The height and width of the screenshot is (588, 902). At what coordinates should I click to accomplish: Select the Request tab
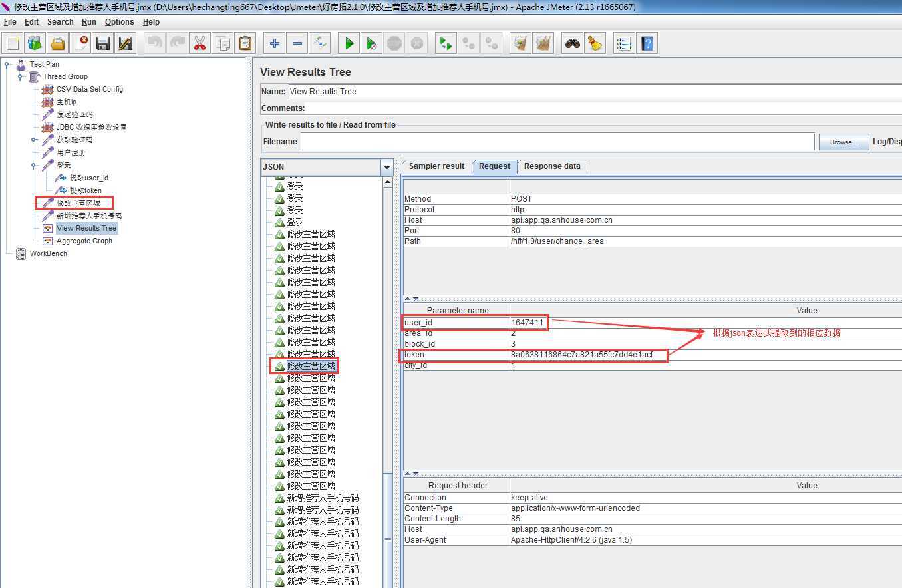(494, 166)
